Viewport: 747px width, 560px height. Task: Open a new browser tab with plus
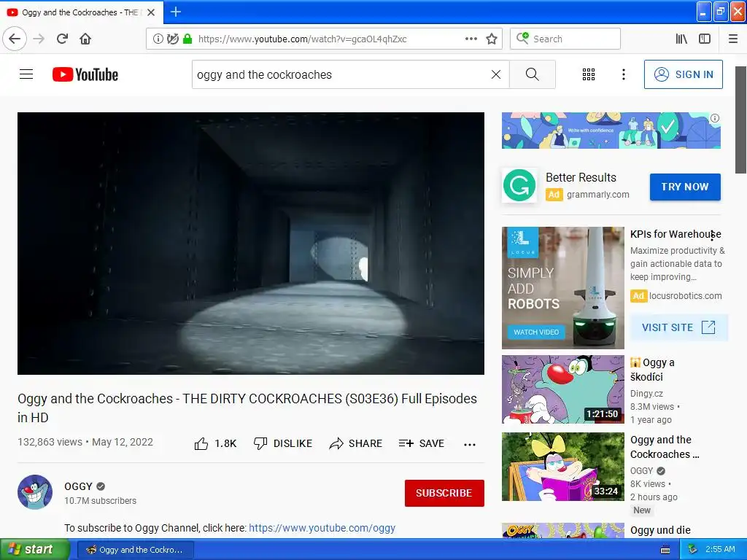(175, 12)
